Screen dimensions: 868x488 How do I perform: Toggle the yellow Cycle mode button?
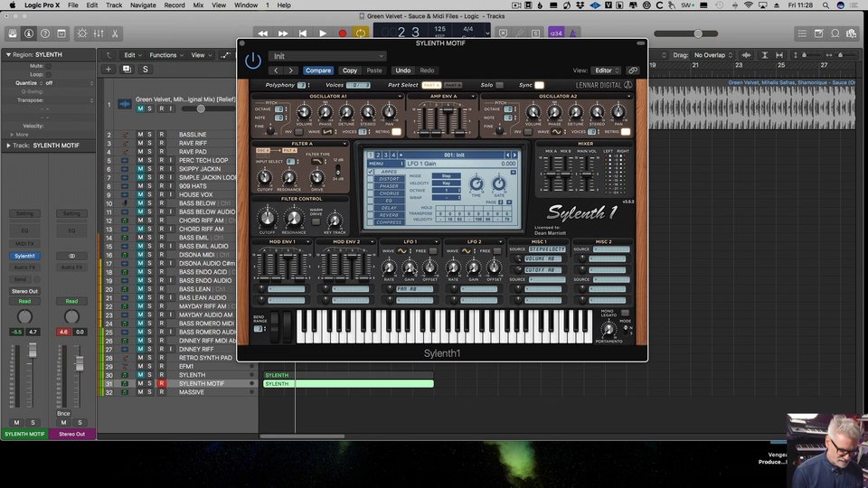point(361,33)
